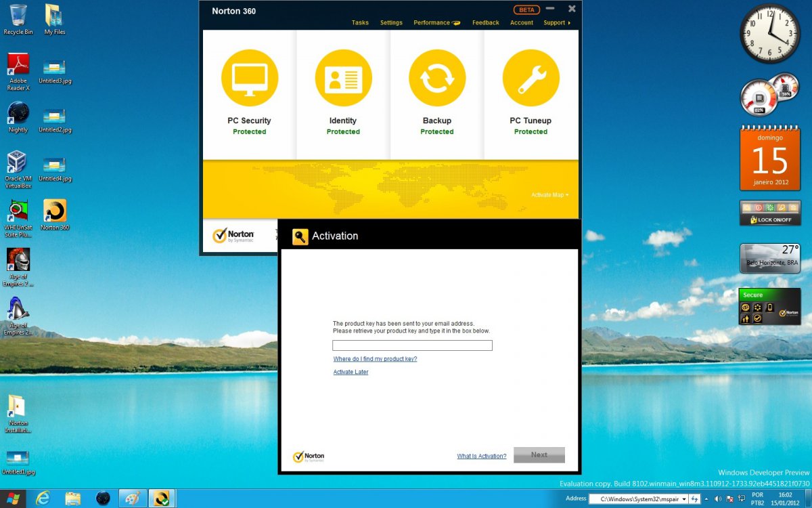Open the Identity card icon
812x508 pixels.
343,78
